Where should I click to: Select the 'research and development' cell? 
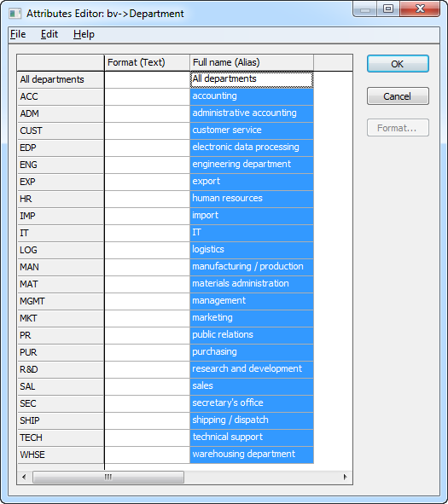pos(252,369)
